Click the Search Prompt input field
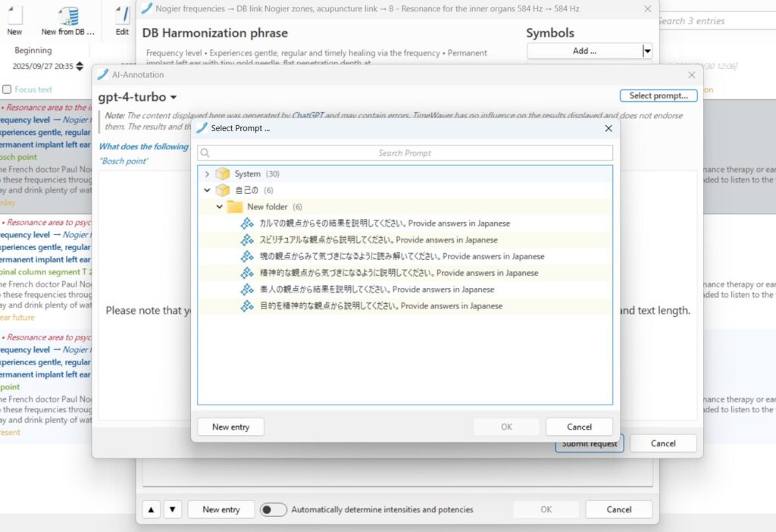Screen dimensions: 776x532 [x=405, y=153]
